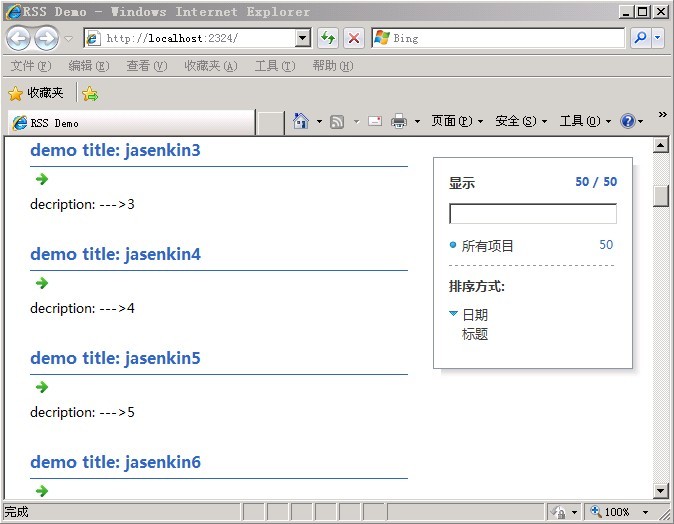The height and width of the screenshot is (524, 674).
Task: Open the 文件(F) menu
Action: coord(31,66)
